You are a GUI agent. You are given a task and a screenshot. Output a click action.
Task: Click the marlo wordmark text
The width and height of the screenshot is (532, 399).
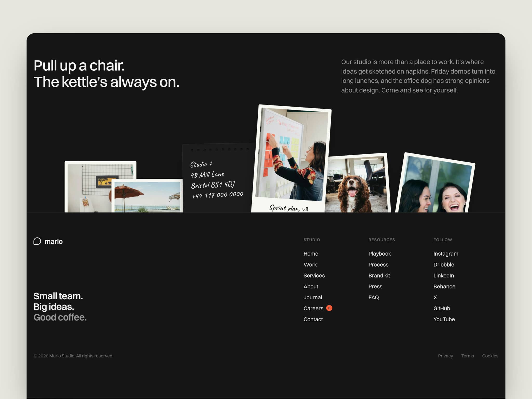point(54,242)
